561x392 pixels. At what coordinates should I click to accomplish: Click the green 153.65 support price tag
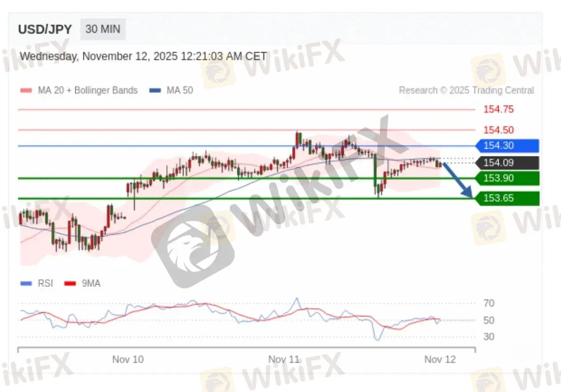pos(508,198)
